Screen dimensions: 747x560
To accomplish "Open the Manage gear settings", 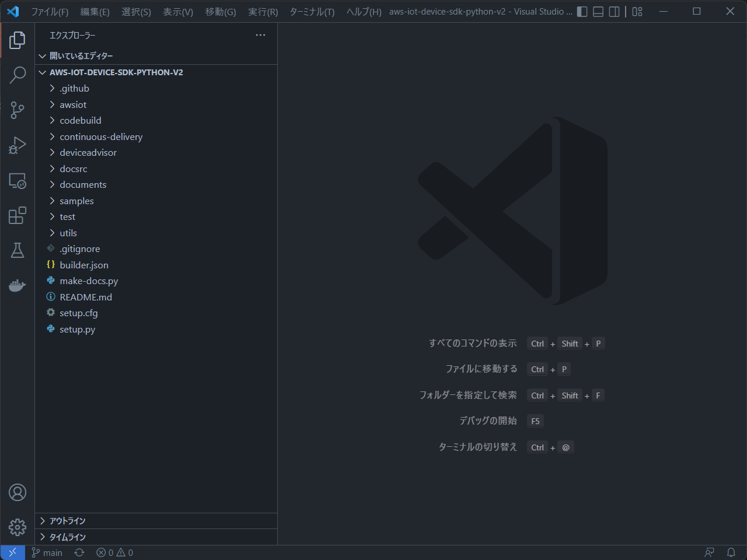I will (x=18, y=527).
